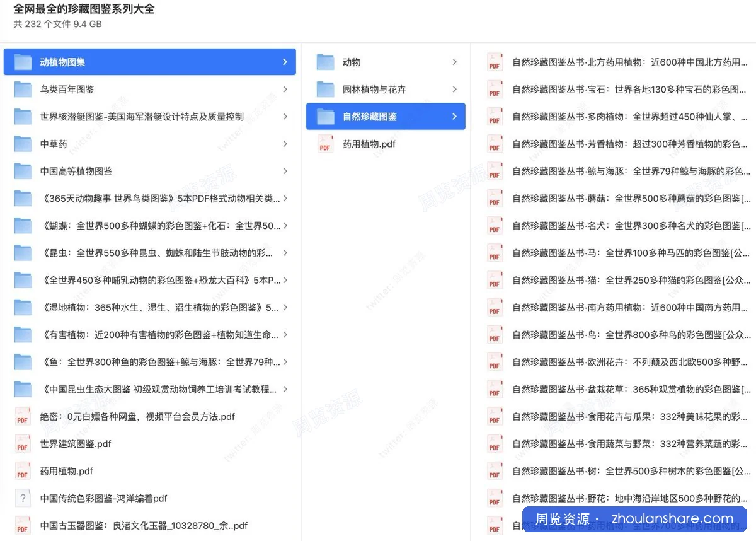Expand the 动物 folder chevron
The height and width of the screenshot is (541, 756).
click(x=454, y=62)
